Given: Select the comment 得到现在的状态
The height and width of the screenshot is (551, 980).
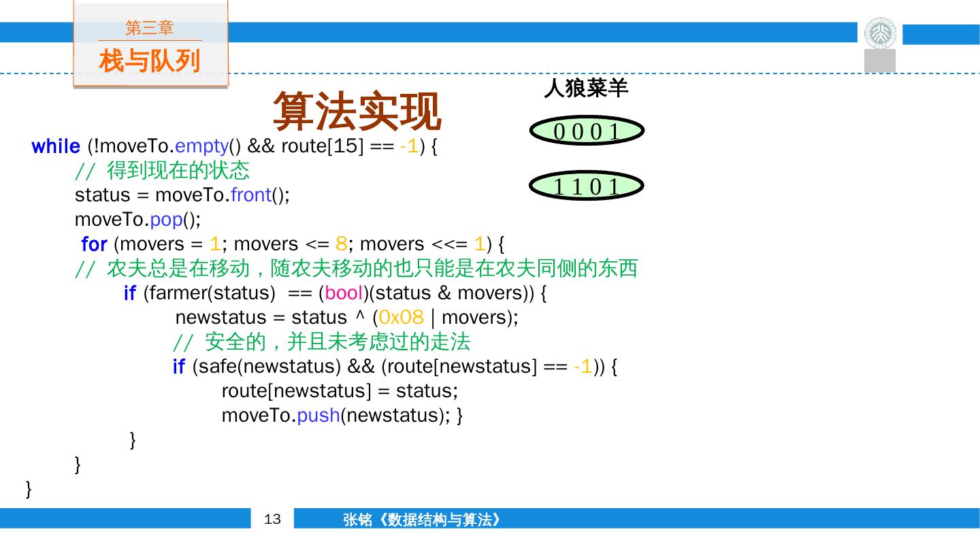Looking at the screenshot, I should pyautogui.click(x=163, y=170).
